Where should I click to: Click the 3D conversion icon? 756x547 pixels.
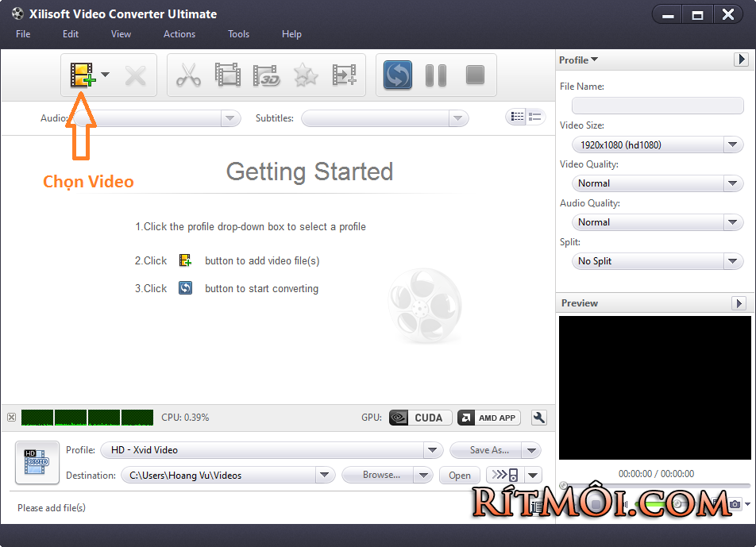click(267, 75)
